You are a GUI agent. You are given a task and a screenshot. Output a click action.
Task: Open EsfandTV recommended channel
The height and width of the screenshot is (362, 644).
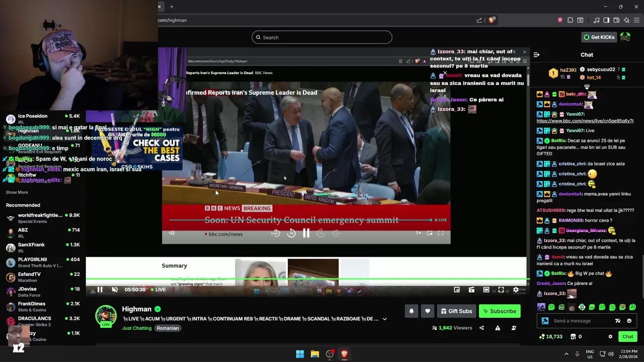(43, 277)
